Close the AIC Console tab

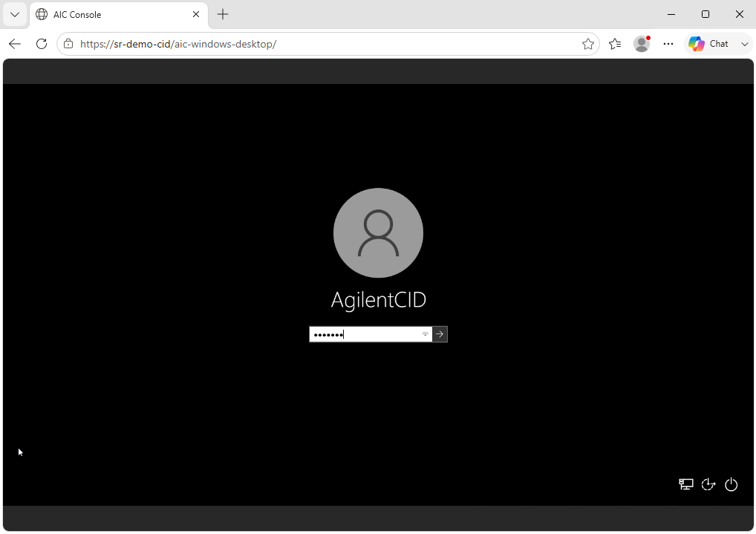click(x=196, y=14)
